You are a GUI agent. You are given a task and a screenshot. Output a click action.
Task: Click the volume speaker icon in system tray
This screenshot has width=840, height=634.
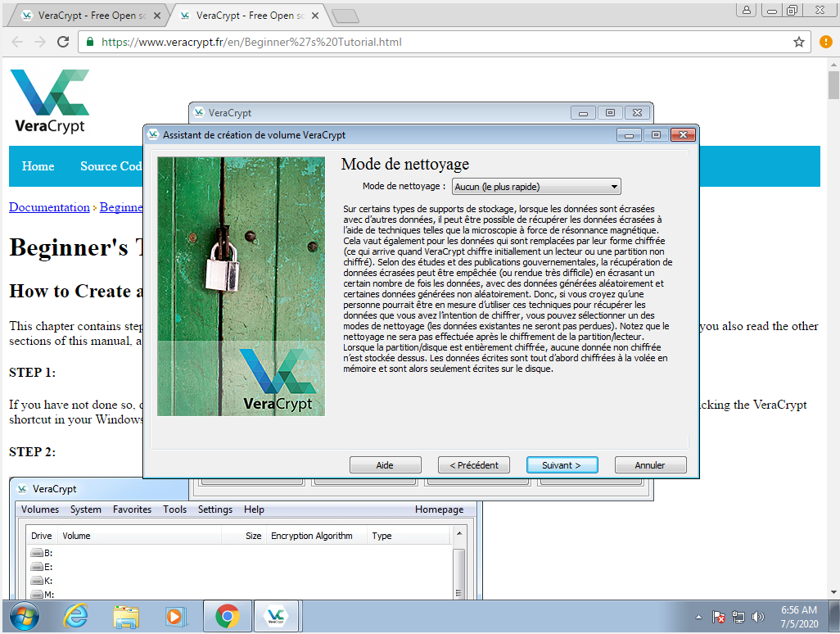(757, 617)
